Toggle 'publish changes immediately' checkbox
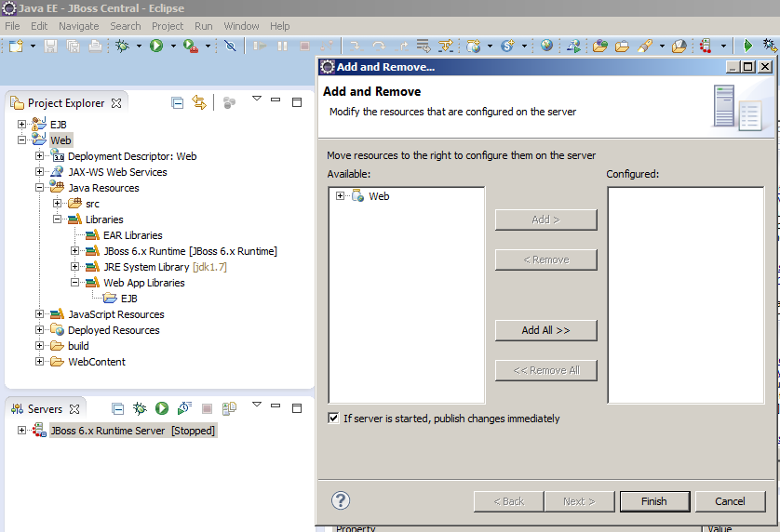780x532 pixels. (333, 419)
